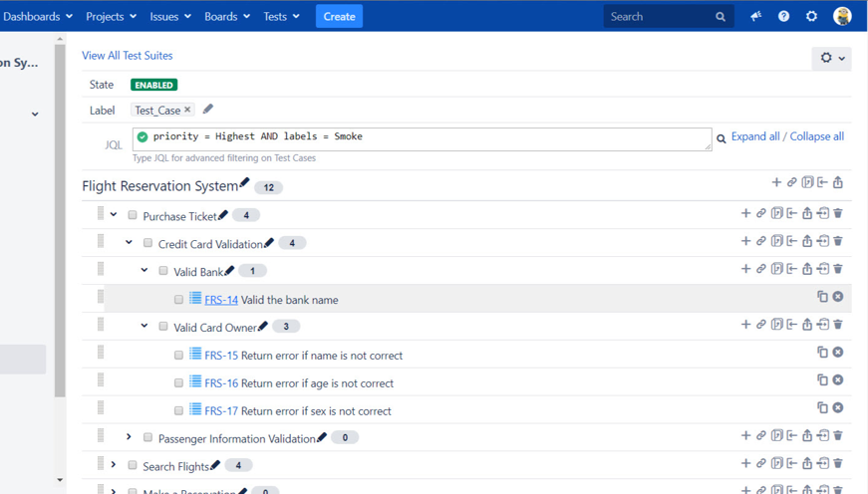Click Expand all link

click(755, 136)
